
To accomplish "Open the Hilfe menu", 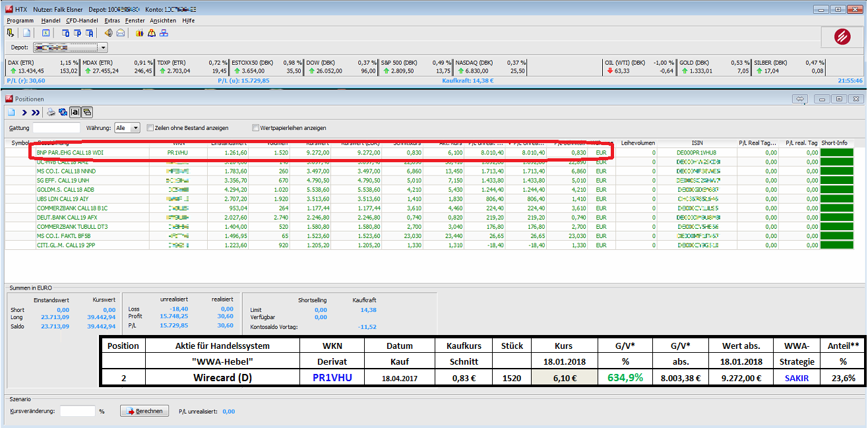I will click(x=189, y=20).
